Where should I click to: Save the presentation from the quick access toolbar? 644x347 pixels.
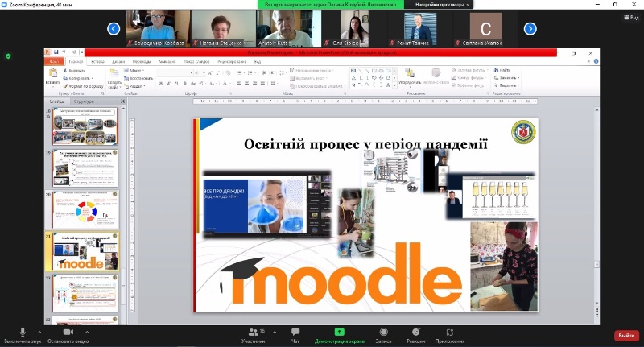56,52
